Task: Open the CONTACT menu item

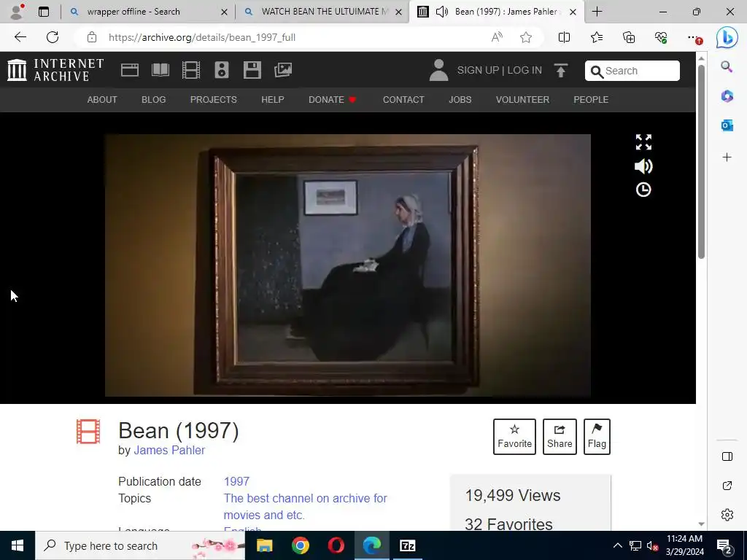Action: point(403,99)
